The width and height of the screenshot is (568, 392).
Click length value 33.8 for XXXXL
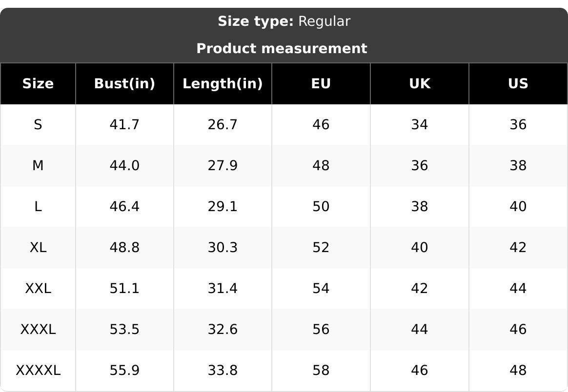click(x=223, y=370)
